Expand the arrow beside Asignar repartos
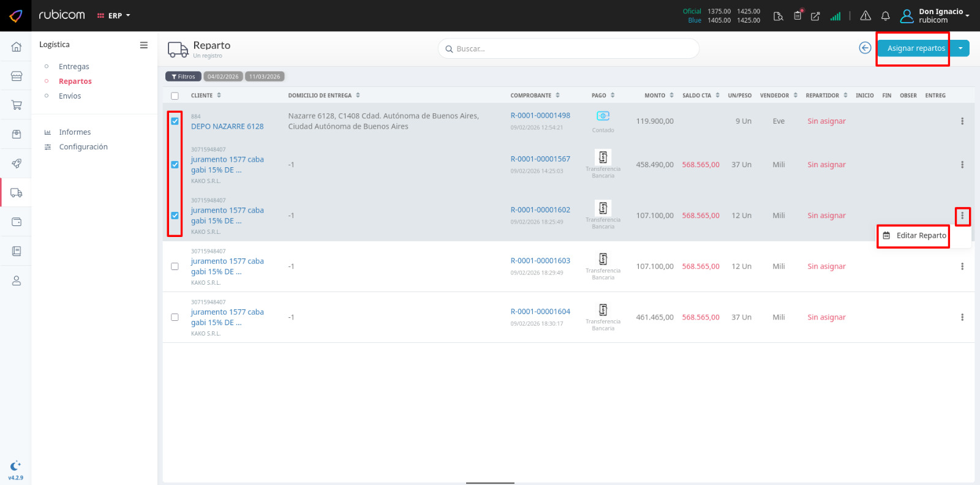 pos(960,48)
